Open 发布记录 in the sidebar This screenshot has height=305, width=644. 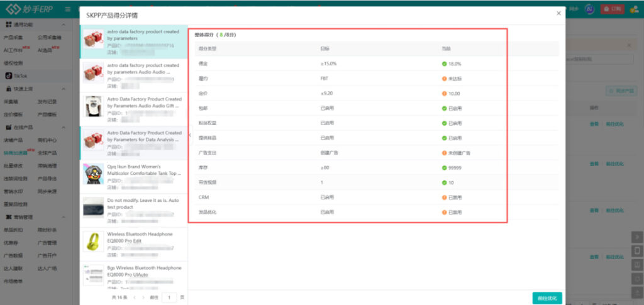tap(47, 101)
